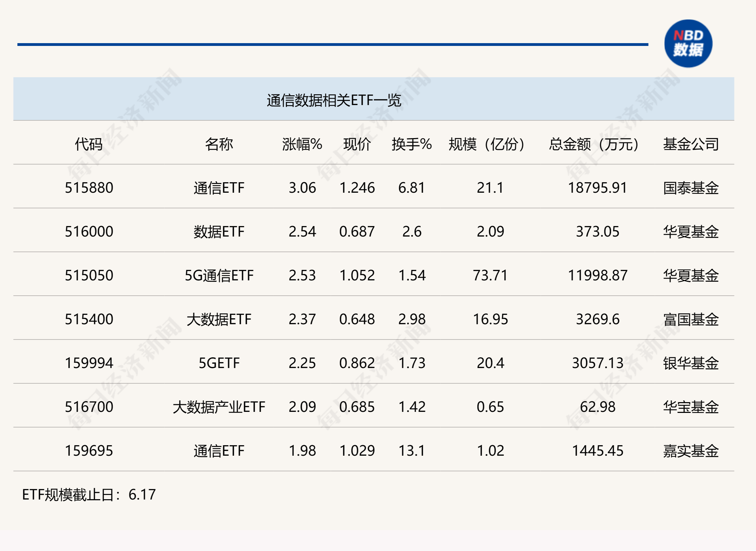Select the 名称 column header
The image size is (756, 551).
click(x=219, y=144)
